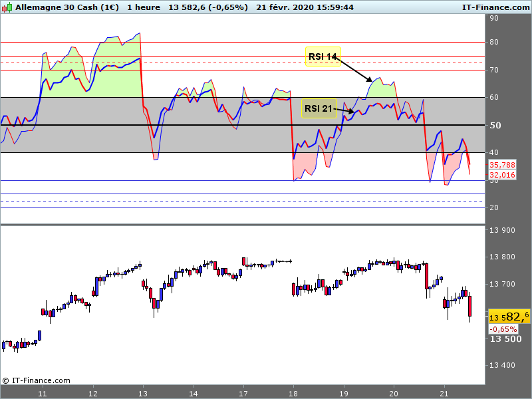Select date 13 on the time axis
Image resolution: width=532 pixels, height=399 pixels.
[144, 393]
